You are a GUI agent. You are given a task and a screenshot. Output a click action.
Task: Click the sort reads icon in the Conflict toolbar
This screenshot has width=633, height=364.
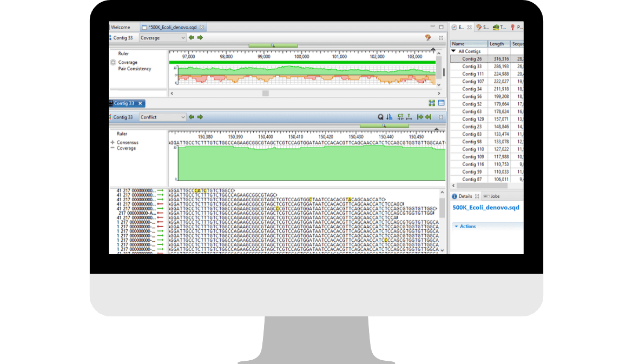389,116
